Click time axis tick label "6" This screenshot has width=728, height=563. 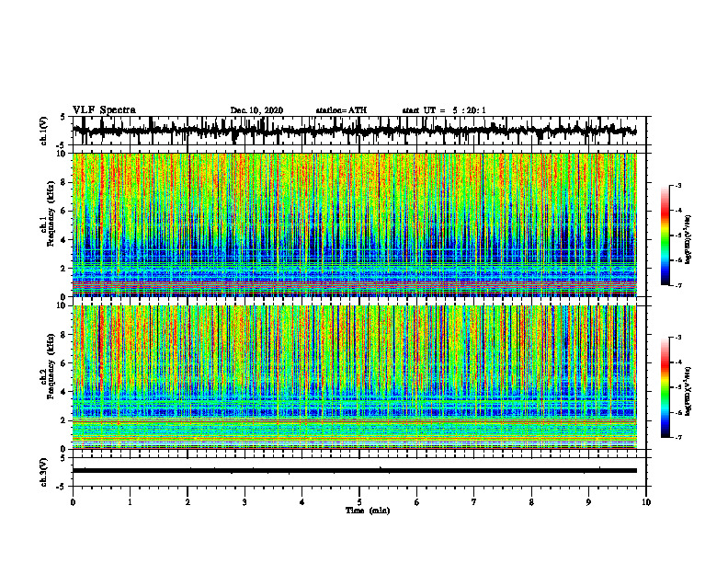[x=417, y=502]
